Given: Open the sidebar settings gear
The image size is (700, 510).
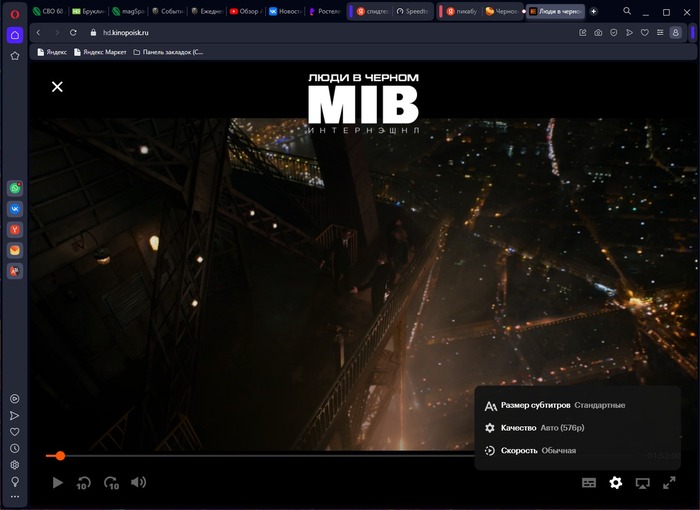Looking at the screenshot, I should pos(15,465).
